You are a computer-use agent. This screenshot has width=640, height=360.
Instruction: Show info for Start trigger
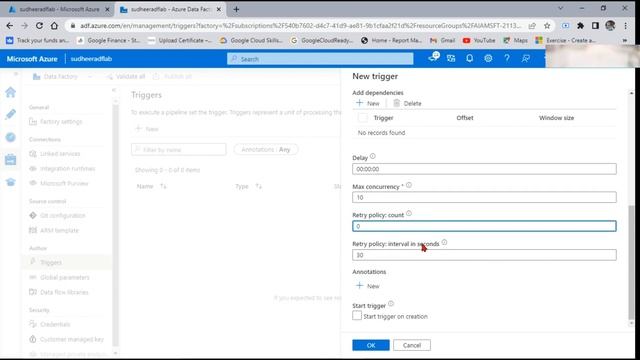coord(391,304)
